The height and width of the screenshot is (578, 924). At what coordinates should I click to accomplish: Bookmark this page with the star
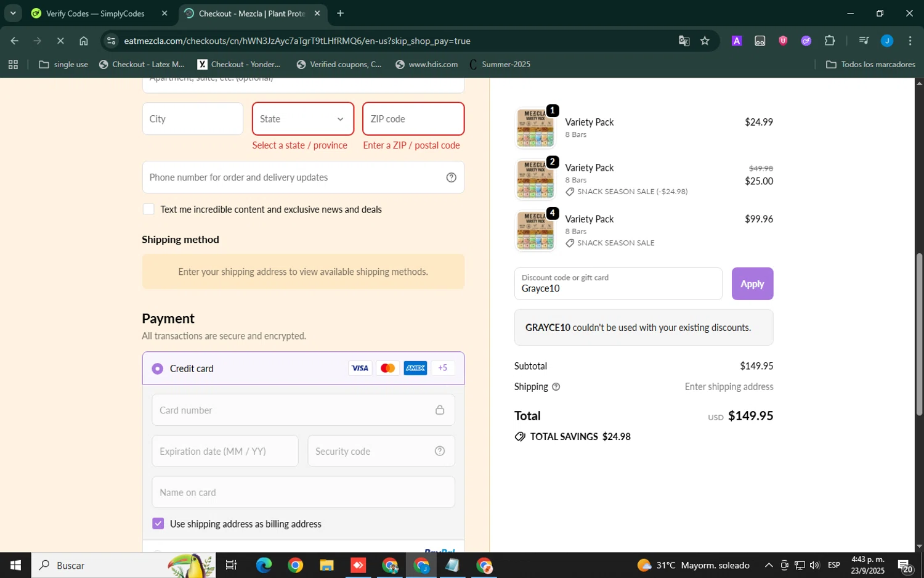[x=705, y=41]
